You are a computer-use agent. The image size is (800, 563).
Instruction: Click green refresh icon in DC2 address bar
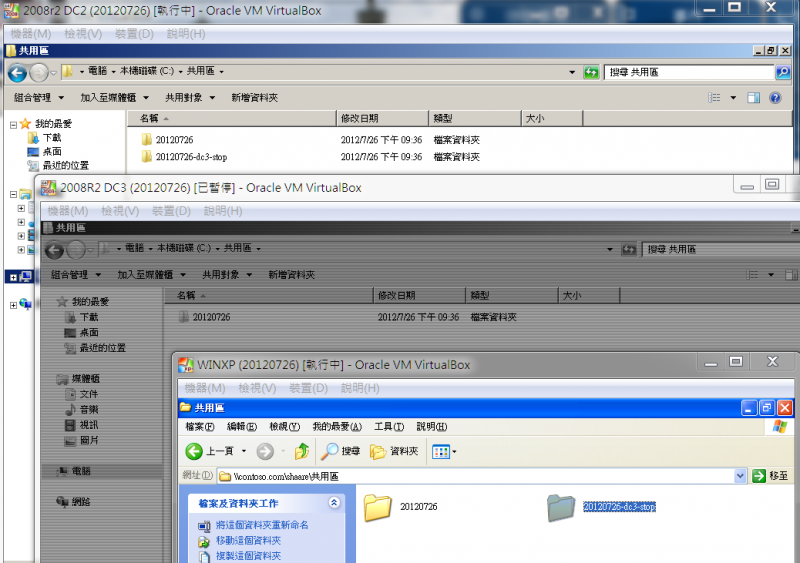[x=591, y=72]
